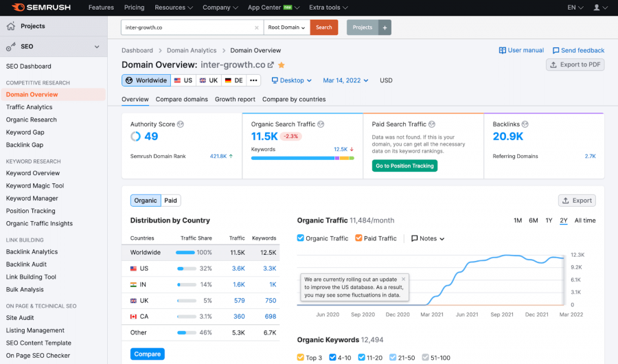The image size is (618, 364).
Task: Toggle the Organic Traffic checkbox
Action: click(300, 238)
